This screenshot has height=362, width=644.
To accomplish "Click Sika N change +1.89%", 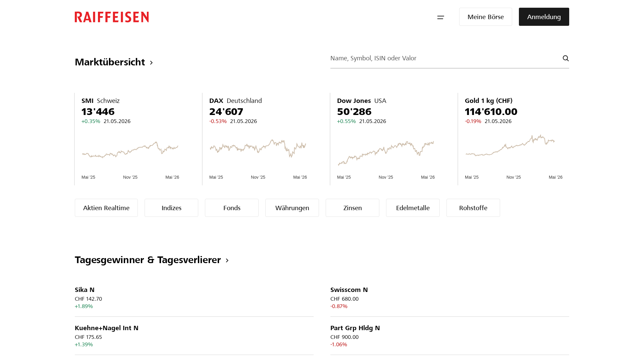I will [84, 306].
